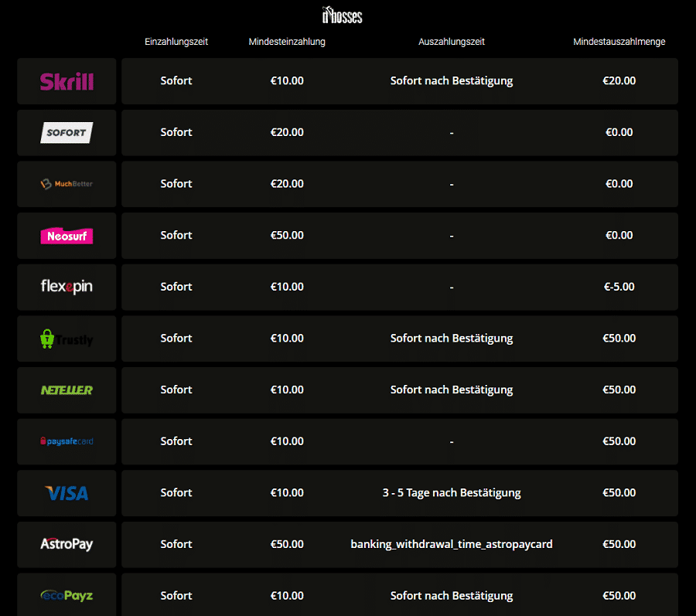Viewport: 696px width, 616px height.
Task: Choose the MuchBetter payment logo
Action: (x=67, y=184)
